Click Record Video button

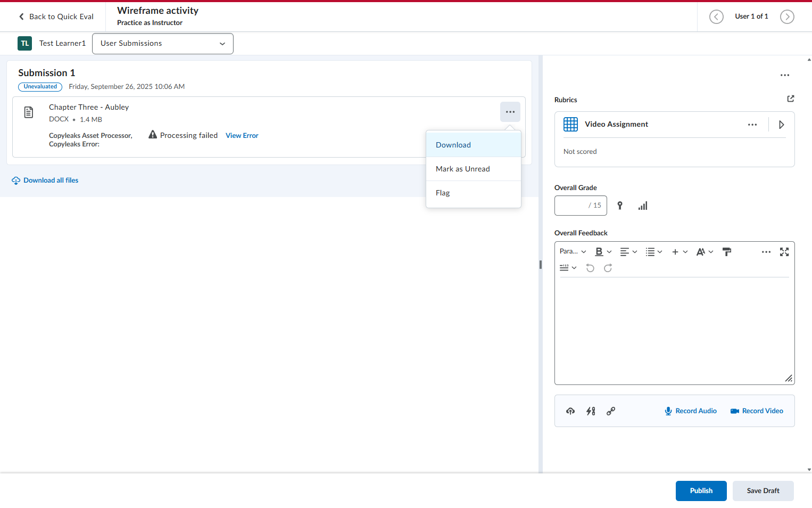point(757,411)
